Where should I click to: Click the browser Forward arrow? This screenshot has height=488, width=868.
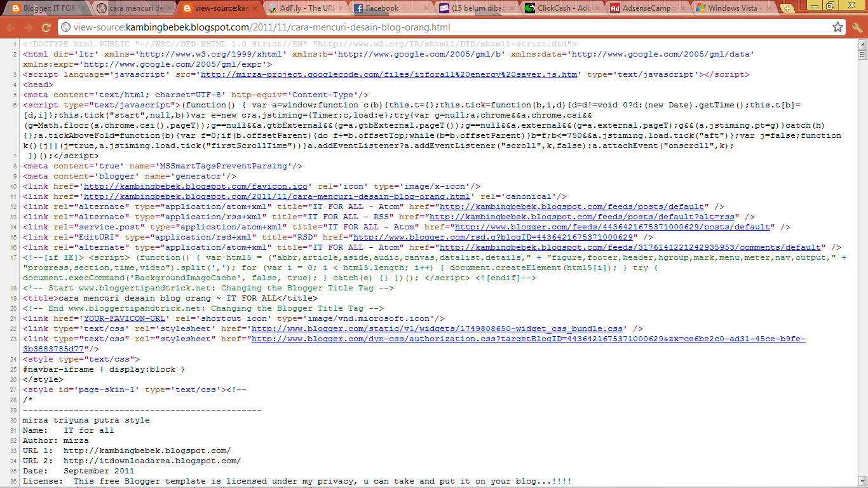tap(29, 27)
